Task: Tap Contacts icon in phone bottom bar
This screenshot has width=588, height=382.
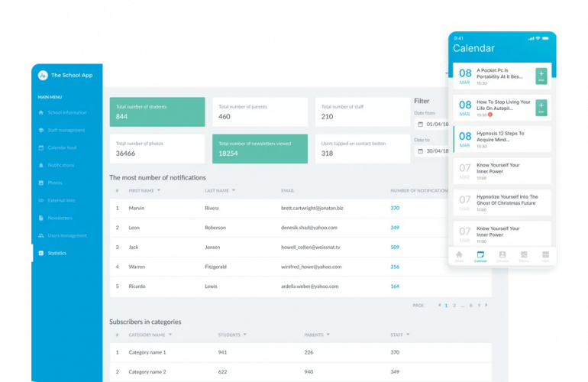Action: [502, 255]
